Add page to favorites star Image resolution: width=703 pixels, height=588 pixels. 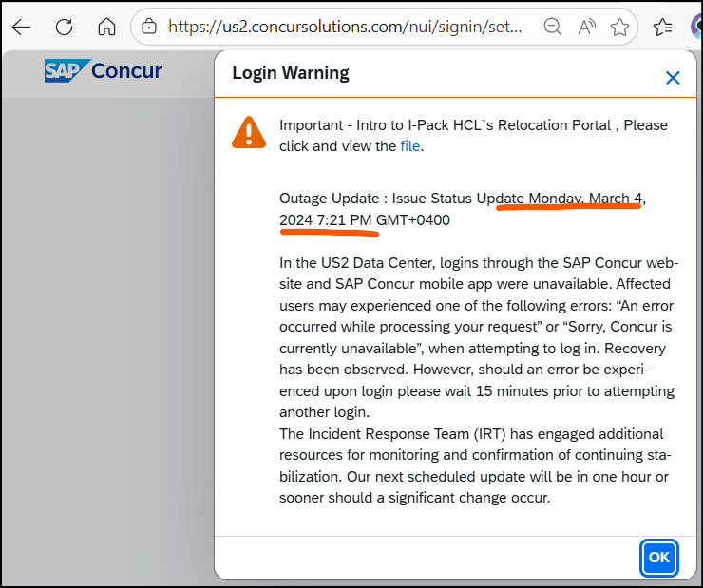coord(620,27)
